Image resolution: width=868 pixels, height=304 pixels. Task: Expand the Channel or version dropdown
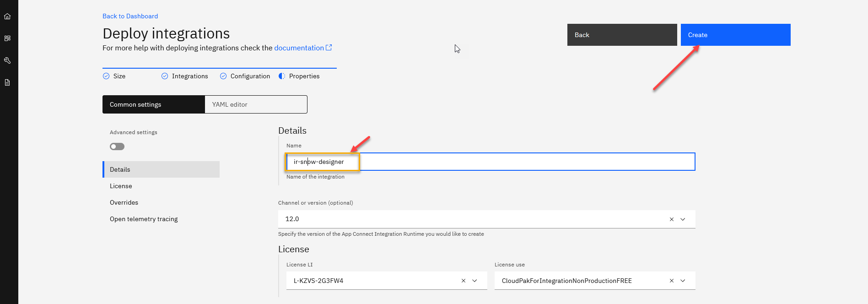pos(683,219)
